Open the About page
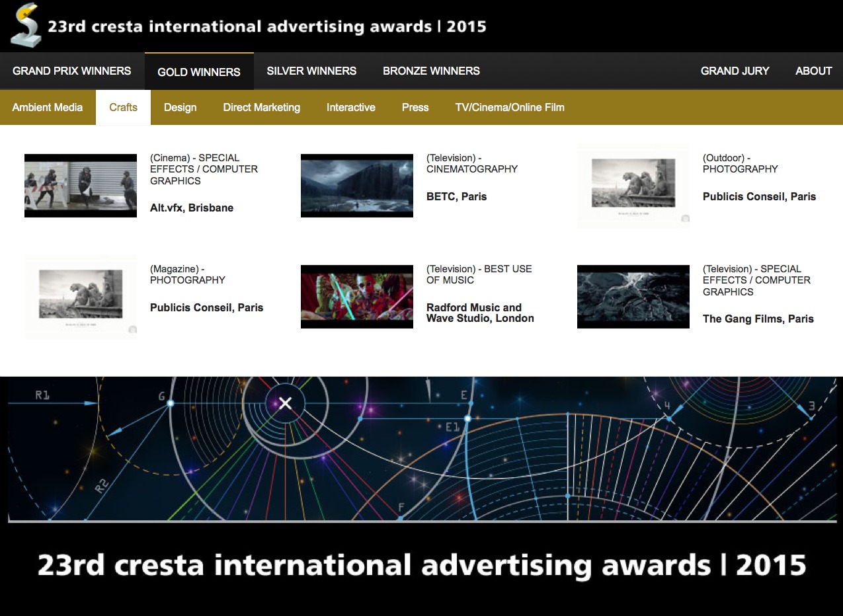The image size is (843, 616). pyautogui.click(x=813, y=71)
